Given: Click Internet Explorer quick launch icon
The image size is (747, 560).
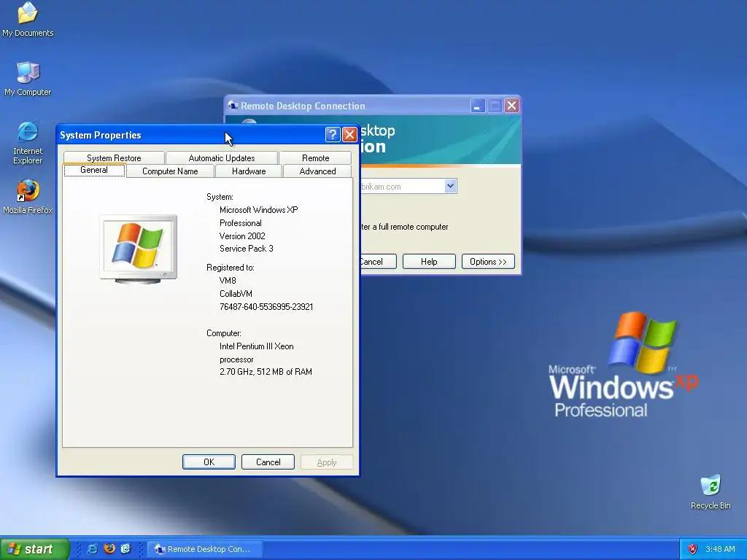Looking at the screenshot, I should pyautogui.click(x=92, y=548).
